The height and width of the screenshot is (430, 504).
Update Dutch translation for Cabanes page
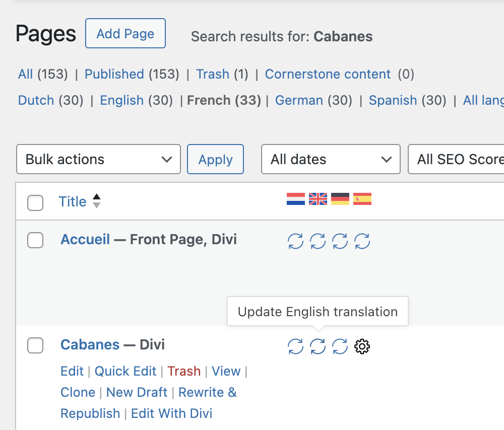click(295, 346)
